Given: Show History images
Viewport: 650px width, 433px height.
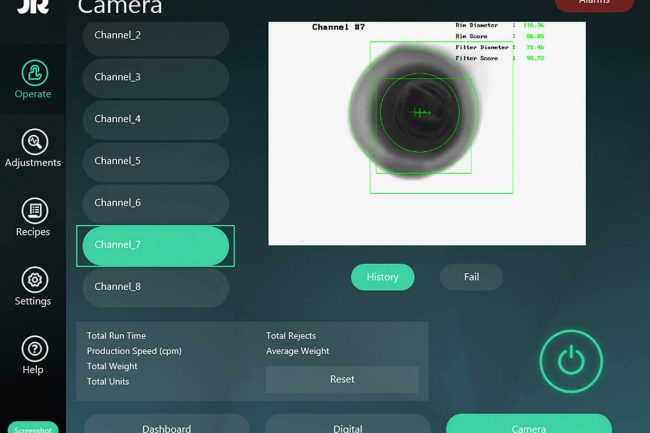Looking at the screenshot, I should coord(382,277).
